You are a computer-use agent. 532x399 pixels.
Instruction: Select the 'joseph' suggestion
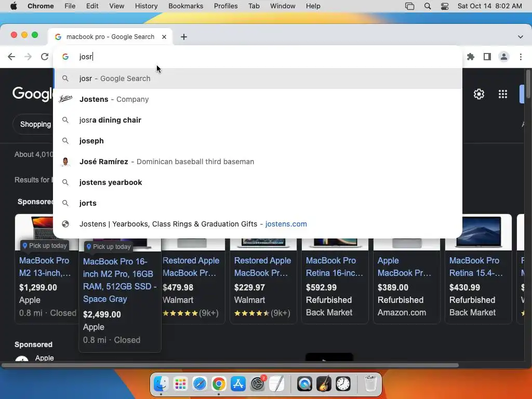[258, 141]
